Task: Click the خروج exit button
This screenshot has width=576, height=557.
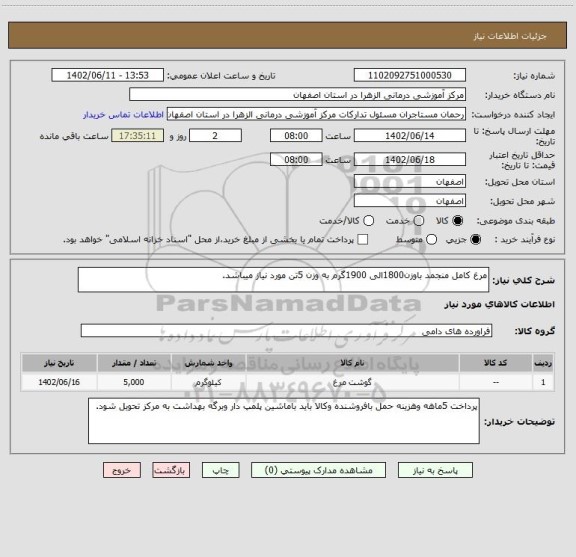Action: 122,470
